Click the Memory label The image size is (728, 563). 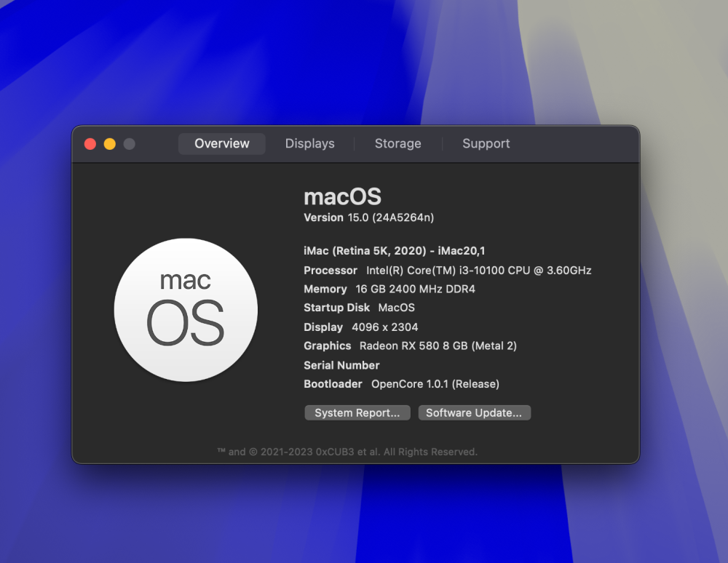325,290
